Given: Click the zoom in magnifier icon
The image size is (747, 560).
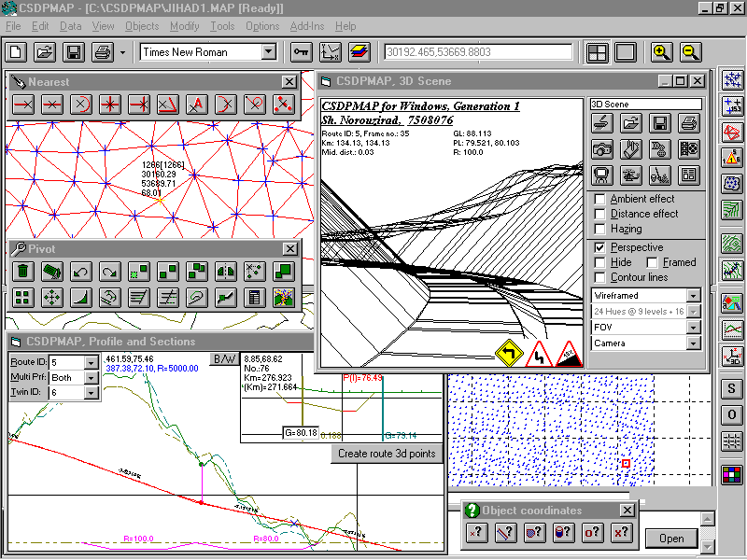Looking at the screenshot, I should [x=662, y=52].
